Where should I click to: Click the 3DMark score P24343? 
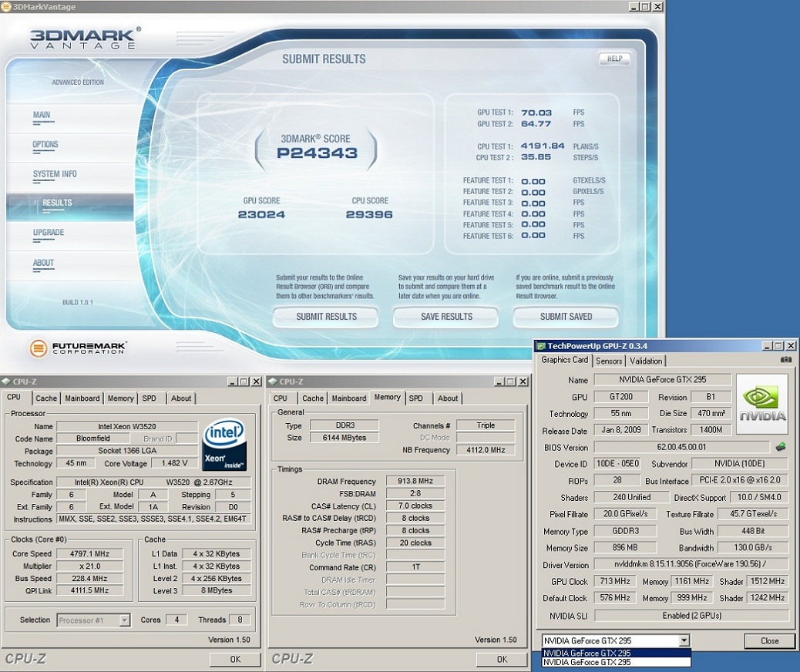pos(317,153)
